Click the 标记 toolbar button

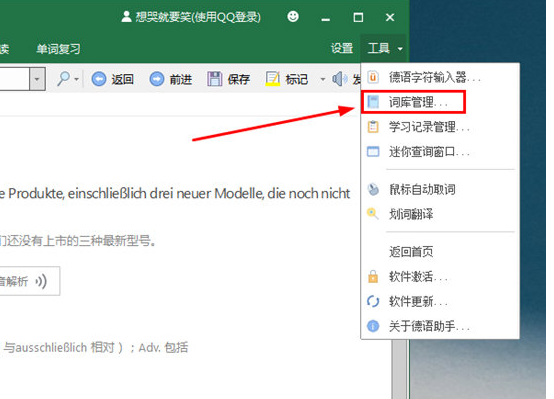[287, 79]
